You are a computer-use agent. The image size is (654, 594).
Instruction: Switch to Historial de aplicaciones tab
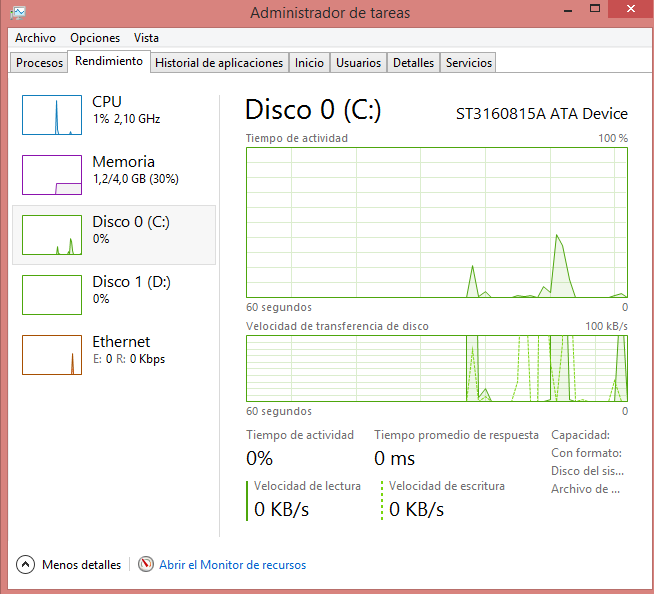pyautogui.click(x=219, y=63)
